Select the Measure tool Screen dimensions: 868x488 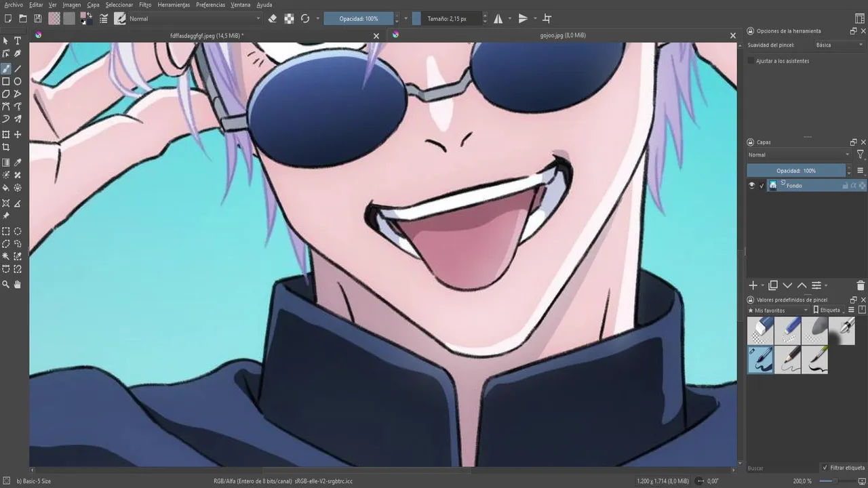coord(18,203)
